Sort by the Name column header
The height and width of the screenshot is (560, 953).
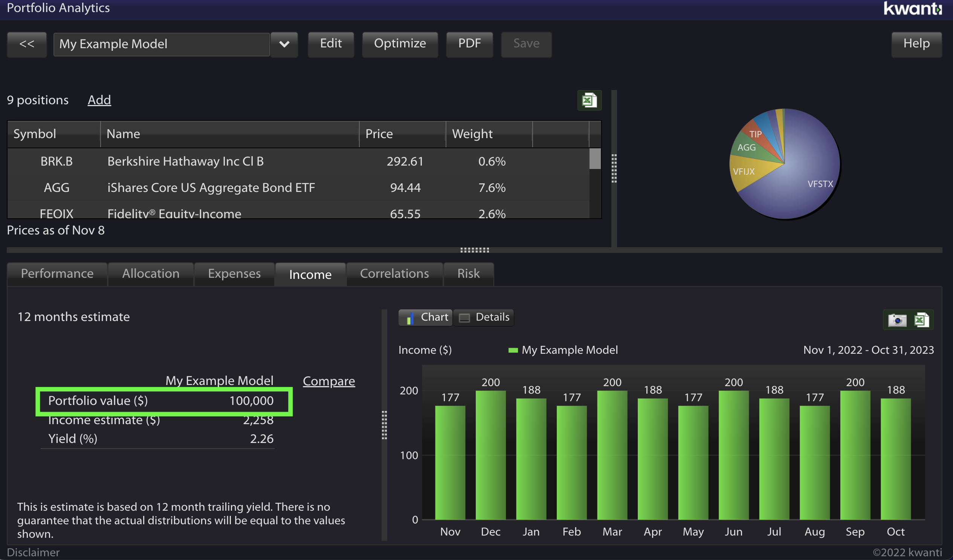click(229, 134)
